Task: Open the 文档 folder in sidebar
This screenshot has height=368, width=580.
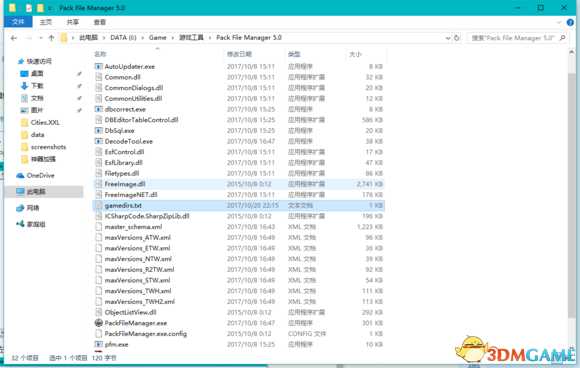Action: 37,98
